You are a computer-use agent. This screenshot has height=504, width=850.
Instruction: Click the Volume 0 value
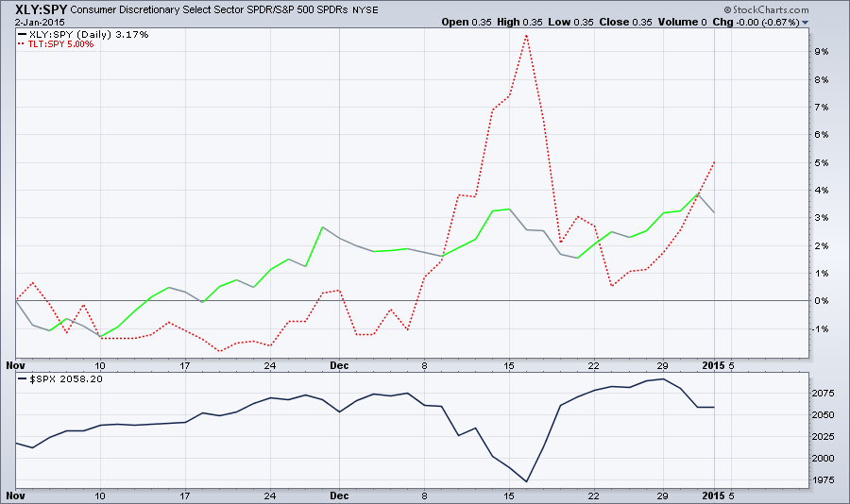(683, 23)
